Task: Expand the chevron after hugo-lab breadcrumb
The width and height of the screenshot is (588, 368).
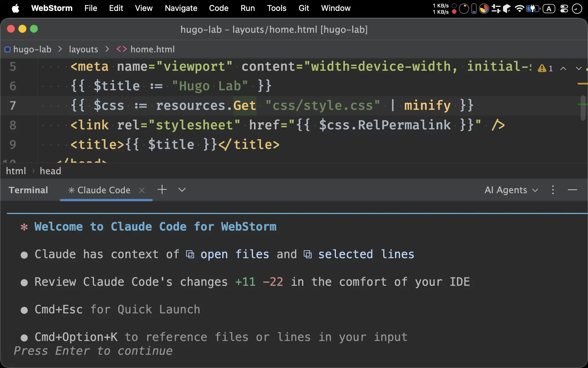Action: [x=60, y=49]
